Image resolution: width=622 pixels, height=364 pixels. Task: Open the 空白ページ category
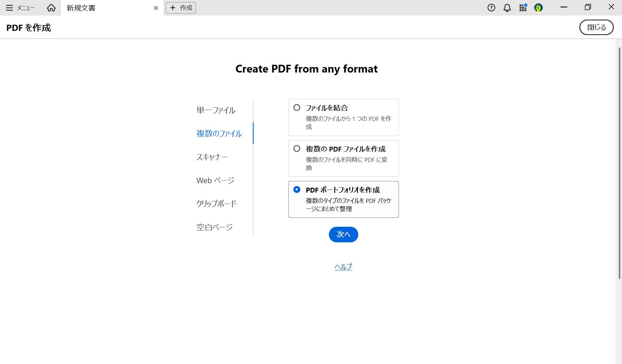click(214, 227)
